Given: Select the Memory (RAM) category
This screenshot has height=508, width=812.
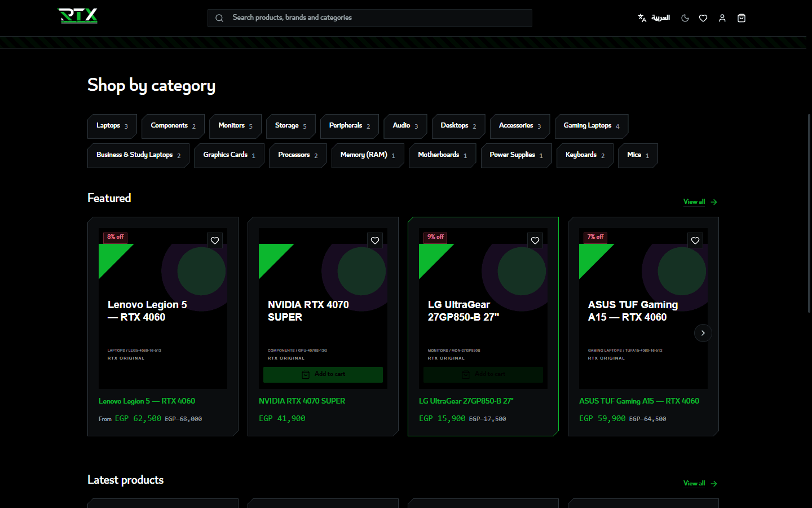Looking at the screenshot, I should 368,155.
